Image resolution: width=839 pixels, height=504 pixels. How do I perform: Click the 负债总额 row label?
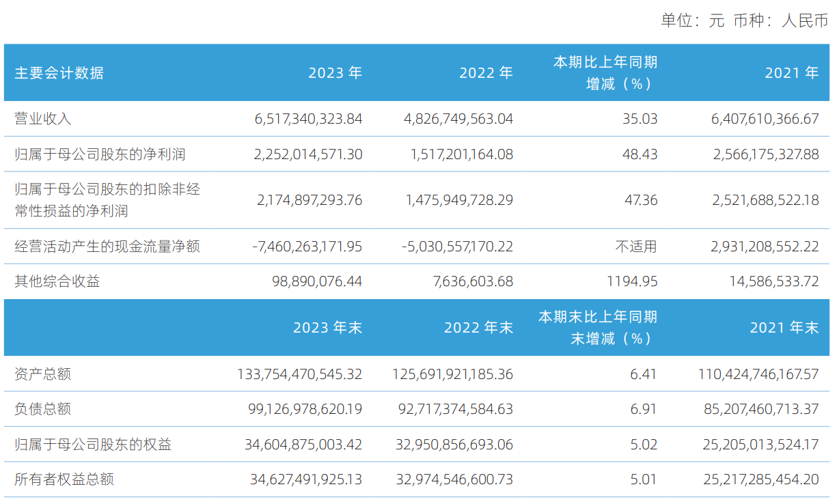tap(43, 409)
